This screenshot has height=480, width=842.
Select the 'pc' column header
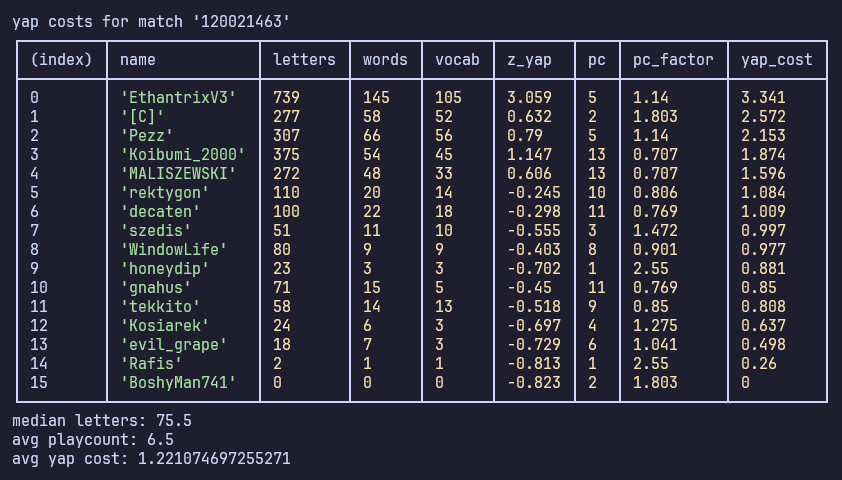(597, 61)
